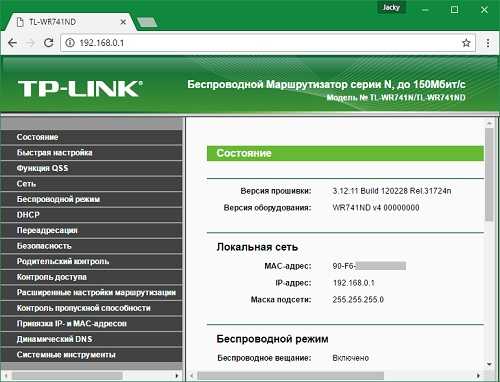View site information icon in address bar
The image size is (500, 382).
tap(70, 43)
